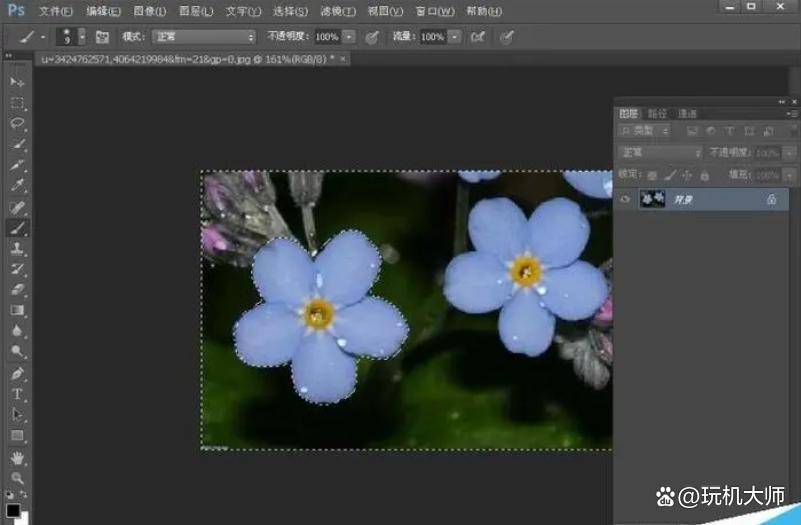
Task: Select the Move tool
Action: point(17,82)
